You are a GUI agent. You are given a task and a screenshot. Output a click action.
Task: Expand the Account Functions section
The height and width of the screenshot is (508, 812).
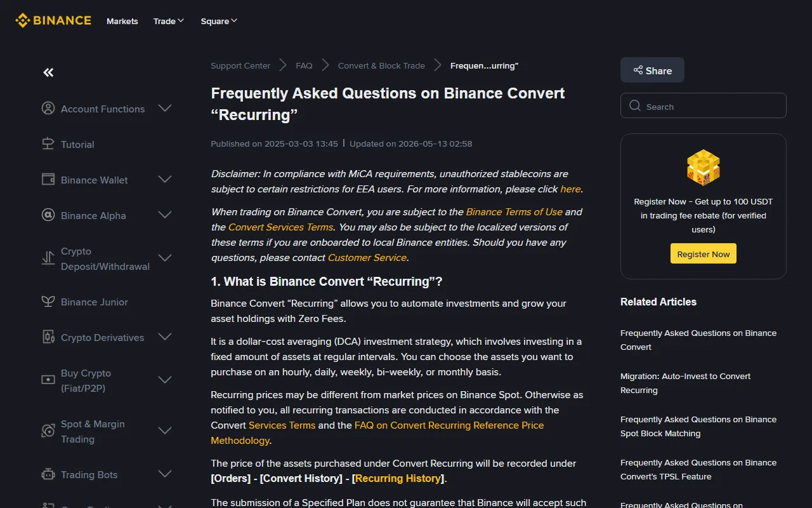(165, 108)
